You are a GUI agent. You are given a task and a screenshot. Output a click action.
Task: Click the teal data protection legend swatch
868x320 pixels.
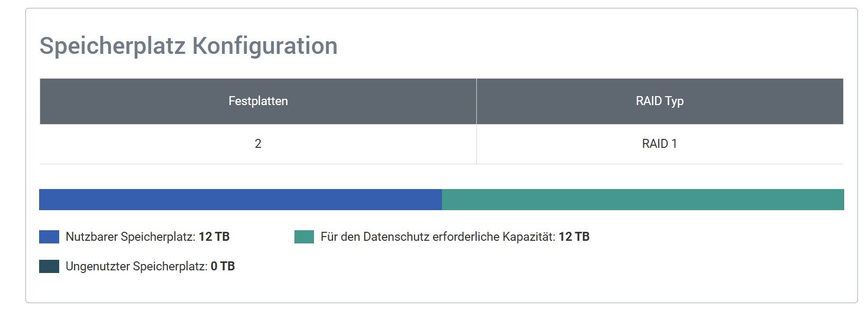[304, 237]
